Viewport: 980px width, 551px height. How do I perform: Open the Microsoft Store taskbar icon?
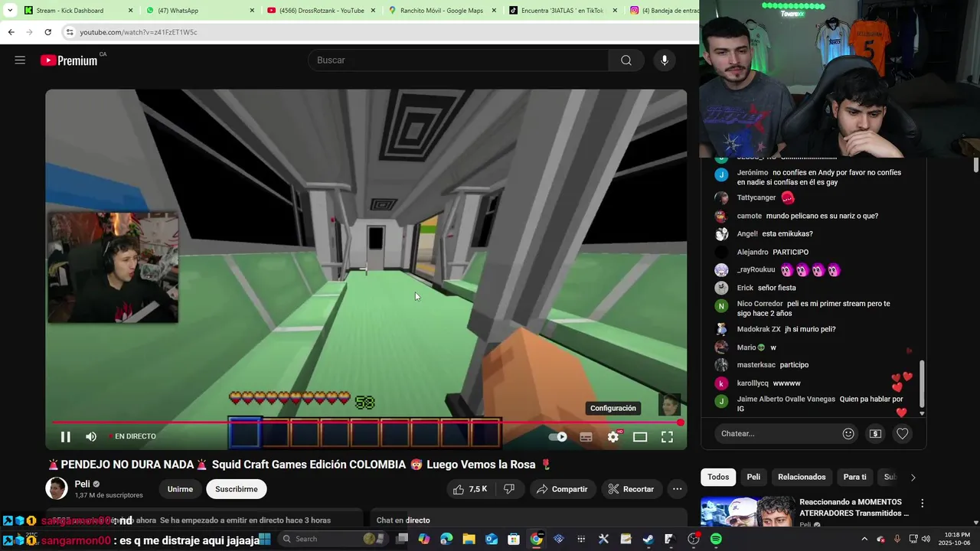click(514, 539)
